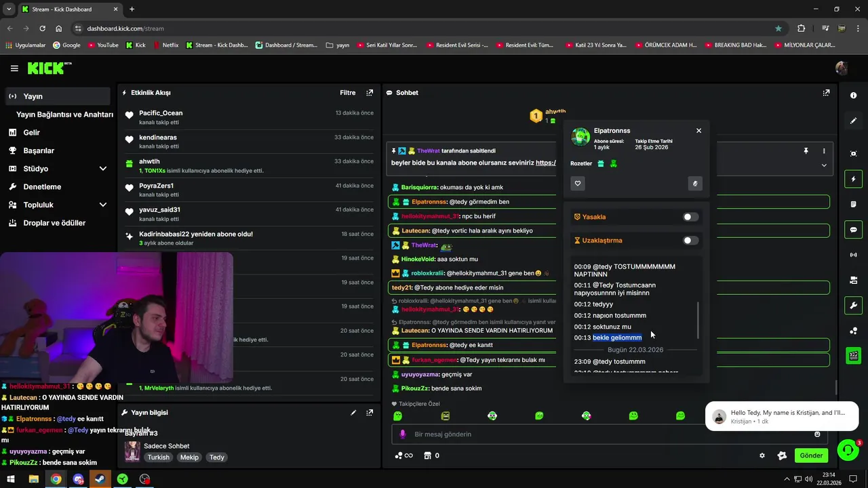Screen dimensions: 868x488
Task: Click the document notes icon in right sidebar
Action: [853, 204]
